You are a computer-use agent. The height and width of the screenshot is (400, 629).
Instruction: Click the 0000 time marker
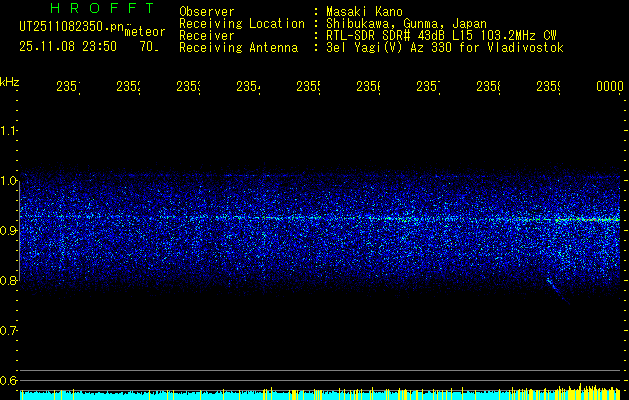click(x=610, y=87)
